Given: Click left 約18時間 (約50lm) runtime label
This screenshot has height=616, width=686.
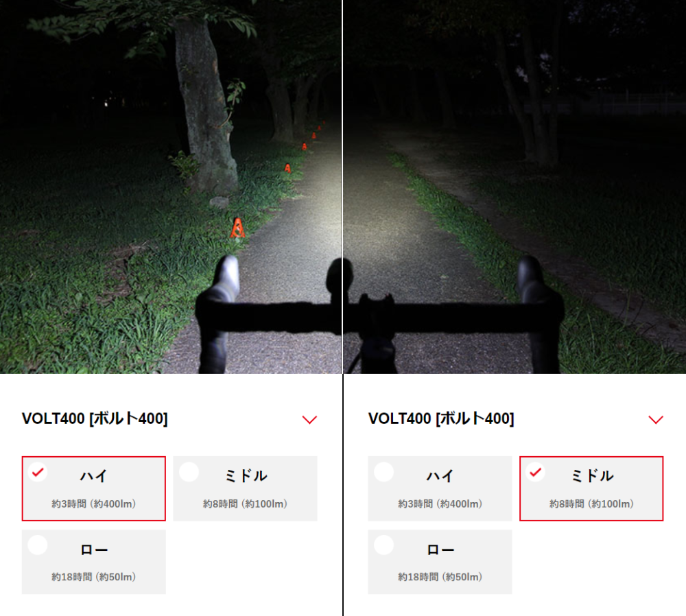Looking at the screenshot, I should pyautogui.click(x=93, y=577).
